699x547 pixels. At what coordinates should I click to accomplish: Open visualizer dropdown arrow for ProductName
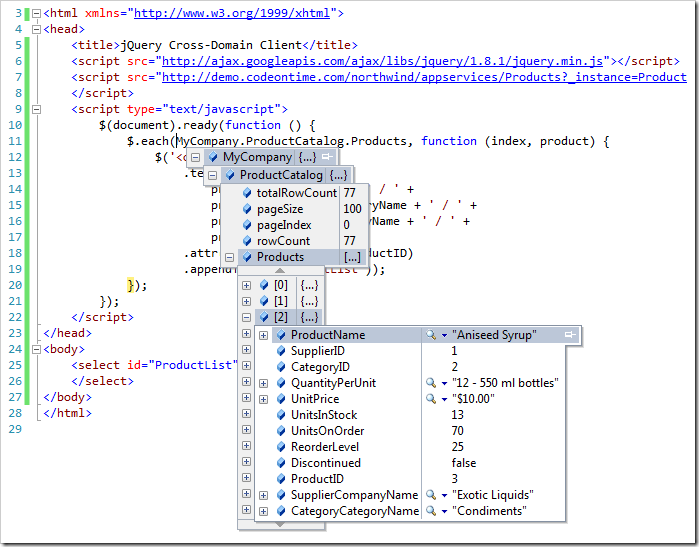pos(444,335)
